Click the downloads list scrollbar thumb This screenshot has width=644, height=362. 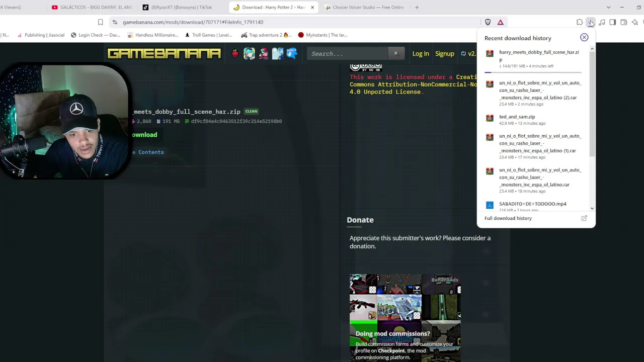pos(592,103)
